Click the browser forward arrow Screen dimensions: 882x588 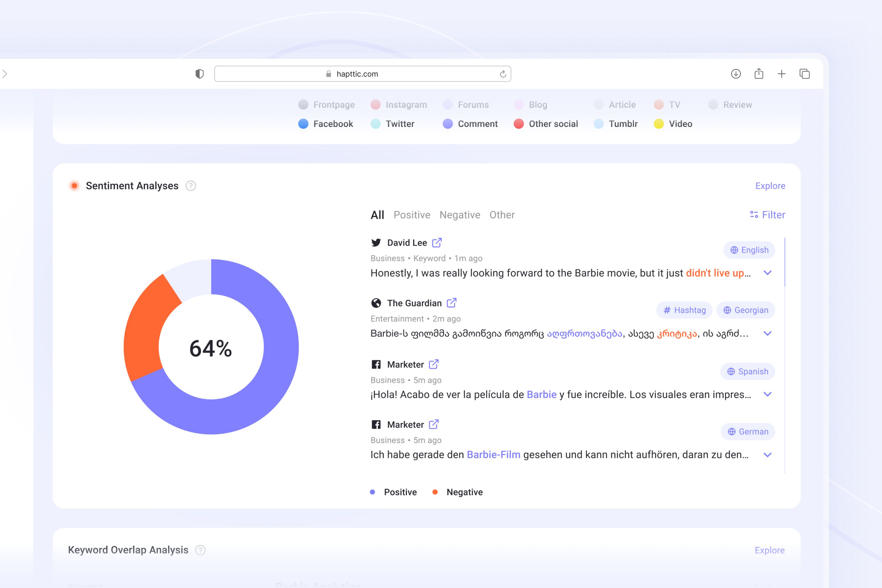pos(5,74)
